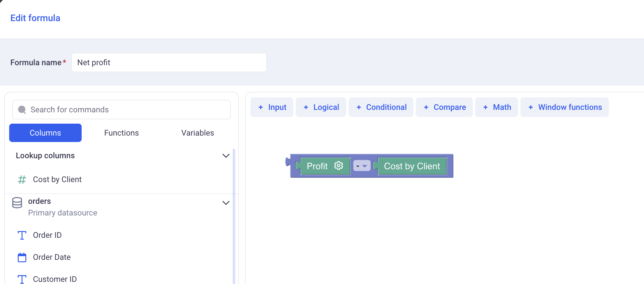Click the magnifier icon in command search
Screen dimensions: 644x284
(x=22, y=110)
